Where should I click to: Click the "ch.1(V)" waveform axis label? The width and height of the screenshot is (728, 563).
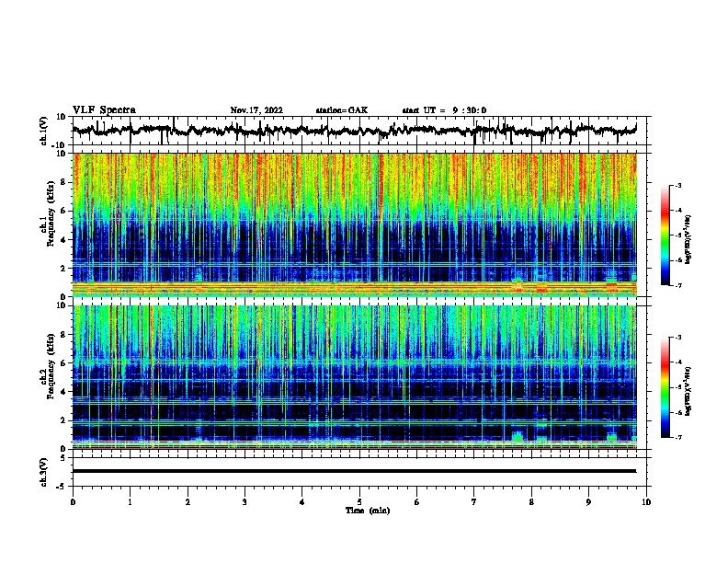pyautogui.click(x=44, y=131)
